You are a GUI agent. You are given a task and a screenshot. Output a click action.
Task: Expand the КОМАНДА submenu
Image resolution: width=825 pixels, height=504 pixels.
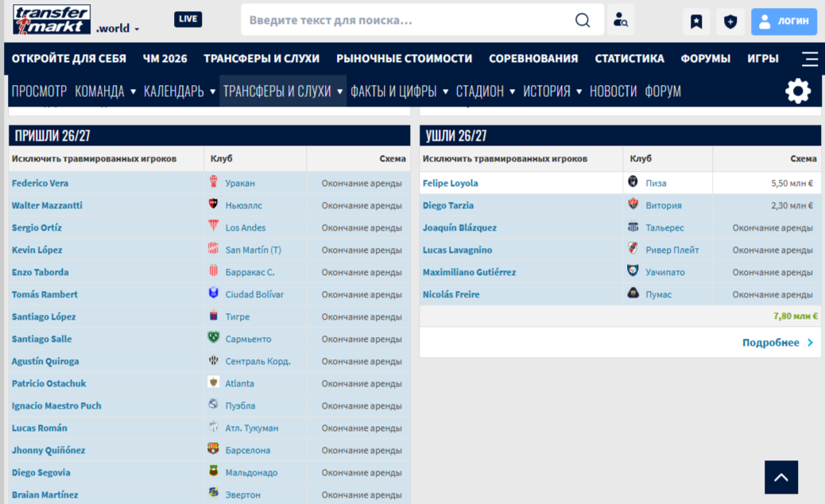(133, 91)
